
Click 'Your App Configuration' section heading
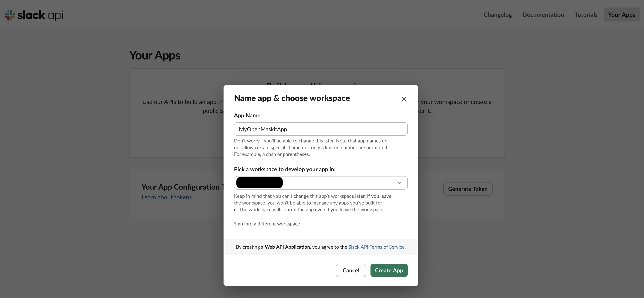(183, 187)
